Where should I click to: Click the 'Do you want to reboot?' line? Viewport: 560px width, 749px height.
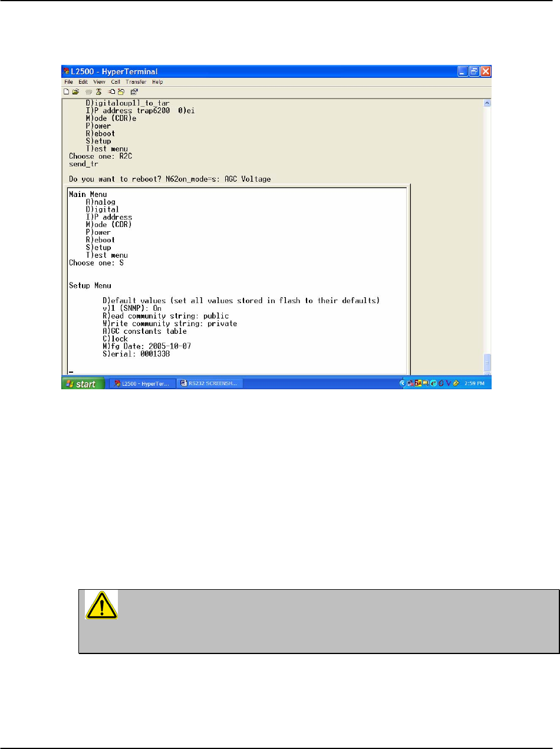pyautogui.click(x=170, y=179)
